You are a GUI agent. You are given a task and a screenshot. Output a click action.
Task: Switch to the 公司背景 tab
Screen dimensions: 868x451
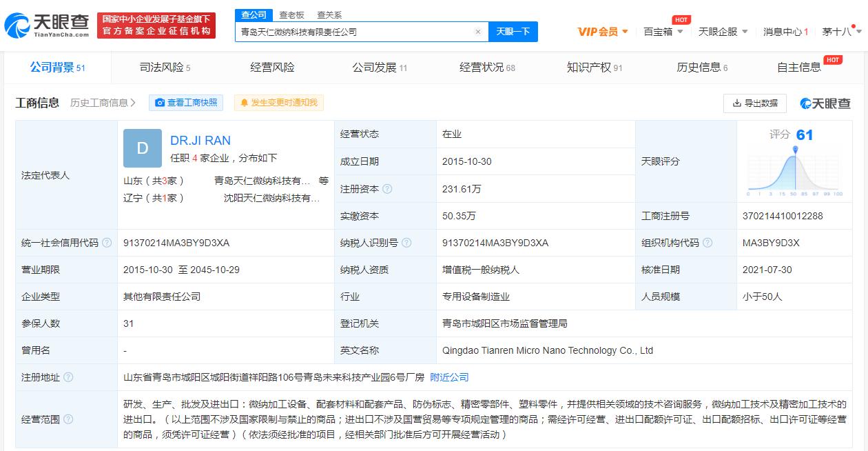tap(57, 67)
